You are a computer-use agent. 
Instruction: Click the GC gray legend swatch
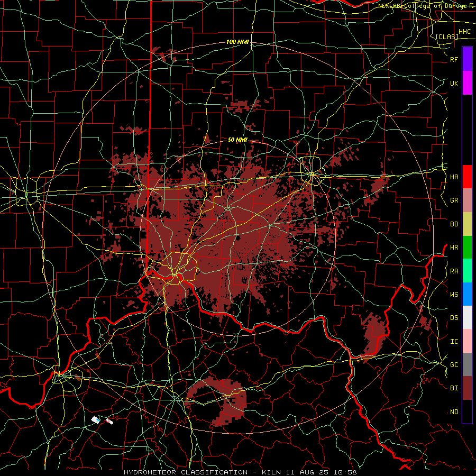pos(467,364)
